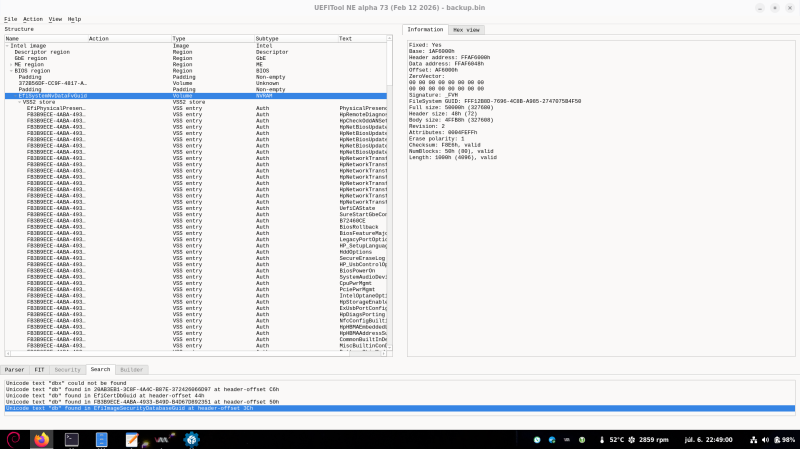
Task: Click the volume speaker tray icon
Action: [765, 440]
